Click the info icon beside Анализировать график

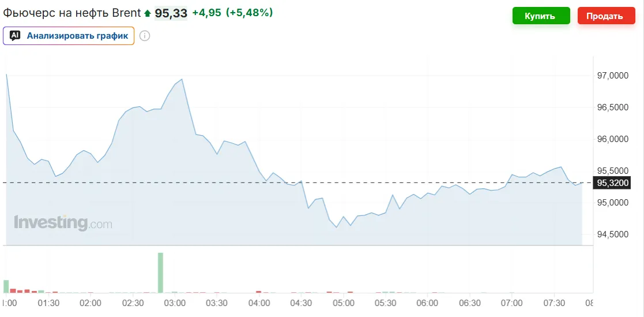tap(145, 36)
